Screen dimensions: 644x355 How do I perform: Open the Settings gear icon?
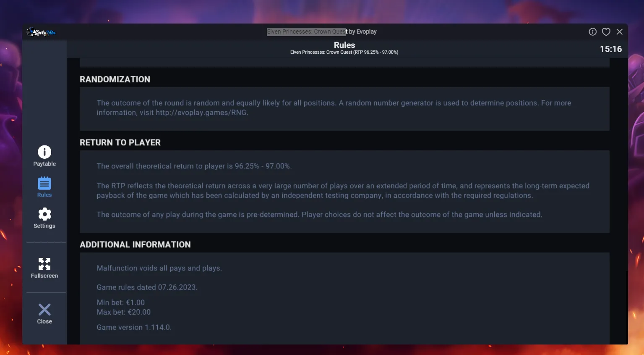click(x=44, y=214)
